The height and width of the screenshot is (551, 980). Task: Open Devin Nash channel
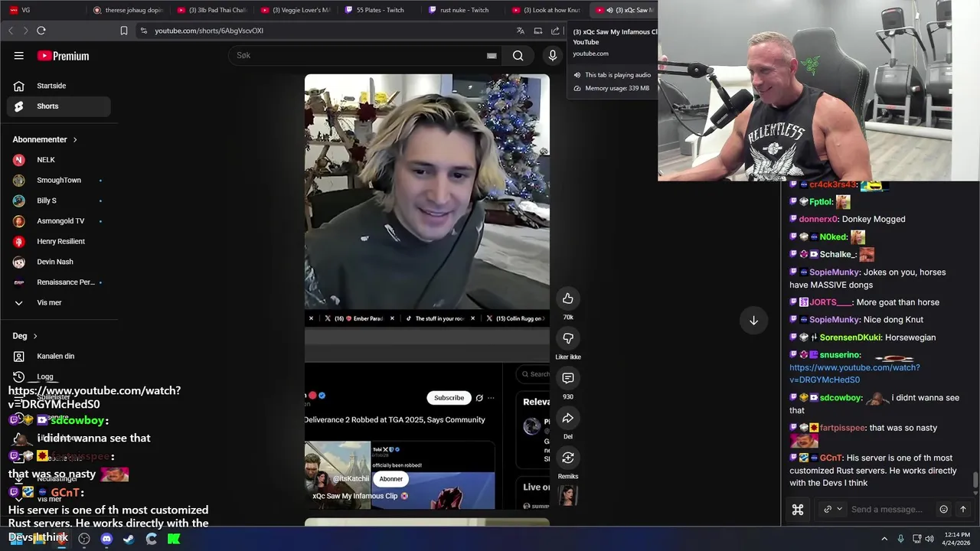58,262
